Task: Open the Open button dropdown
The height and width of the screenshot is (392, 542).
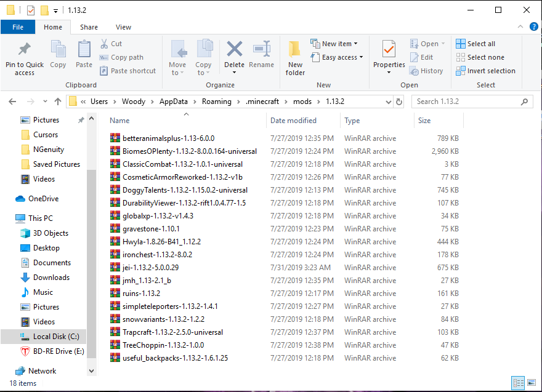Action: point(443,44)
